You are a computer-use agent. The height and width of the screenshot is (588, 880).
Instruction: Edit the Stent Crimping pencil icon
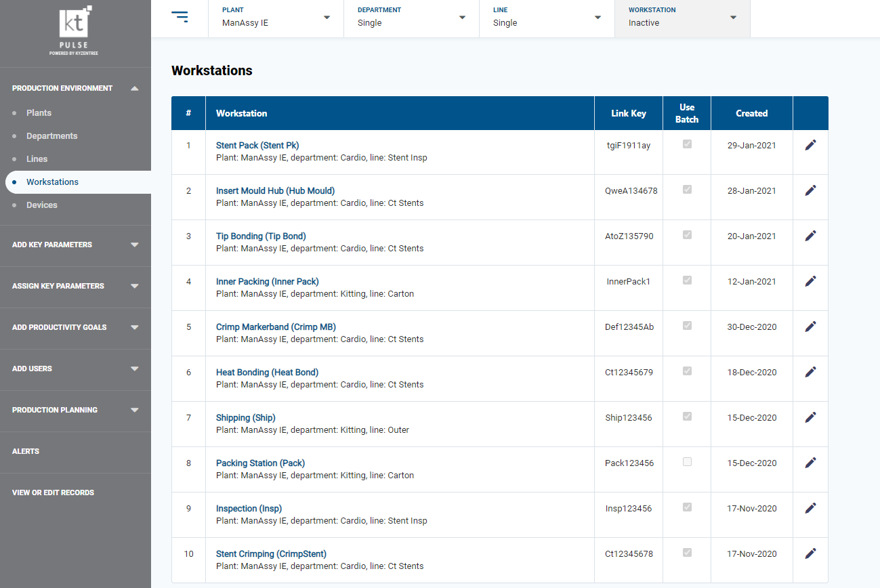pyautogui.click(x=810, y=553)
